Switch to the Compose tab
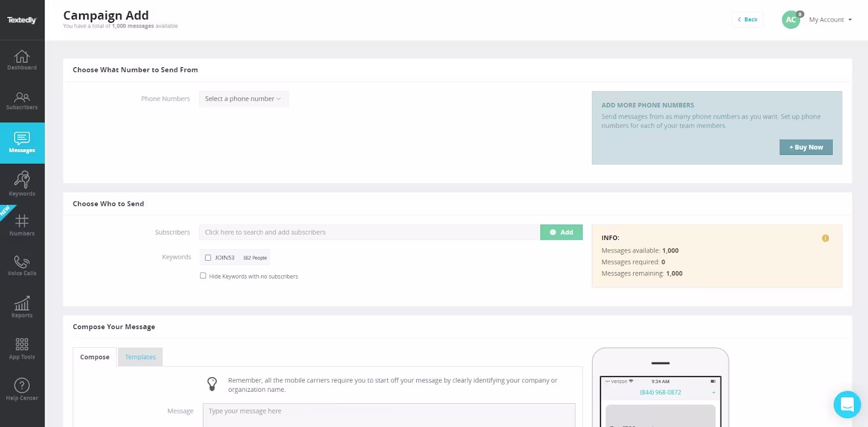This screenshot has width=868, height=427. click(x=95, y=357)
